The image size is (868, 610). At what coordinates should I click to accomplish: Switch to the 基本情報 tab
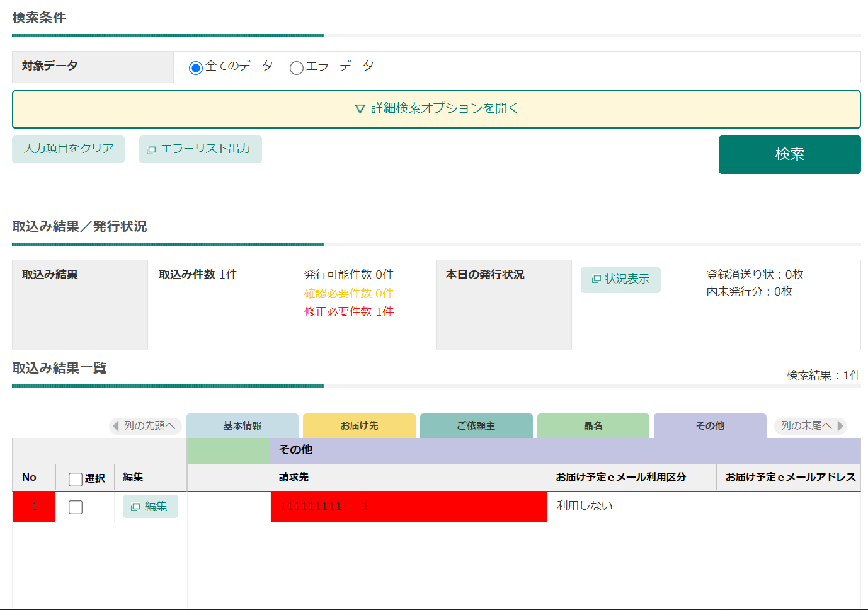pyautogui.click(x=242, y=426)
